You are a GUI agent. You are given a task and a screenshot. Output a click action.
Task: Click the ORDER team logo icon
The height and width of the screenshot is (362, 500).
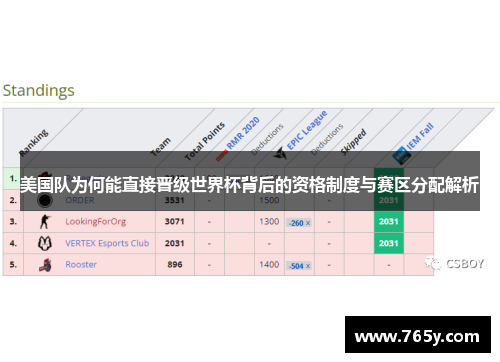pos(45,200)
